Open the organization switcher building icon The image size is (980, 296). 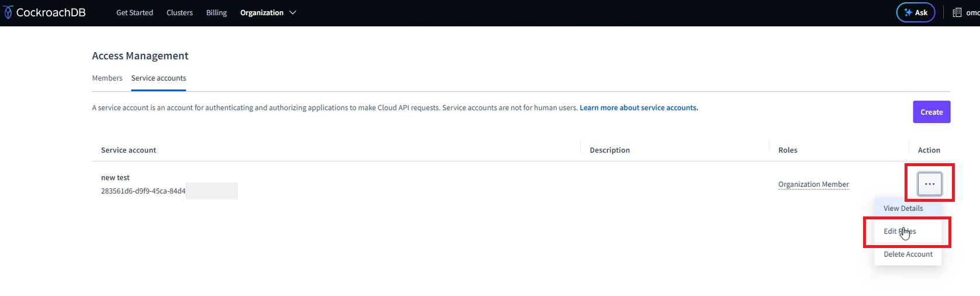pos(957,12)
